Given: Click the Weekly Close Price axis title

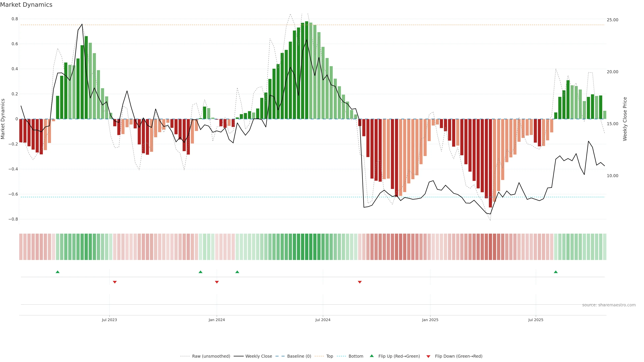Looking at the screenshot, I should [625, 119].
